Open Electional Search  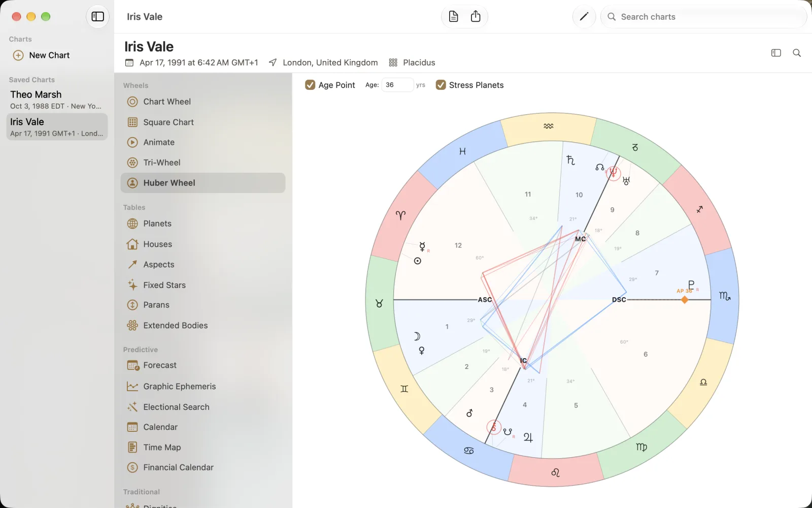(x=203, y=407)
